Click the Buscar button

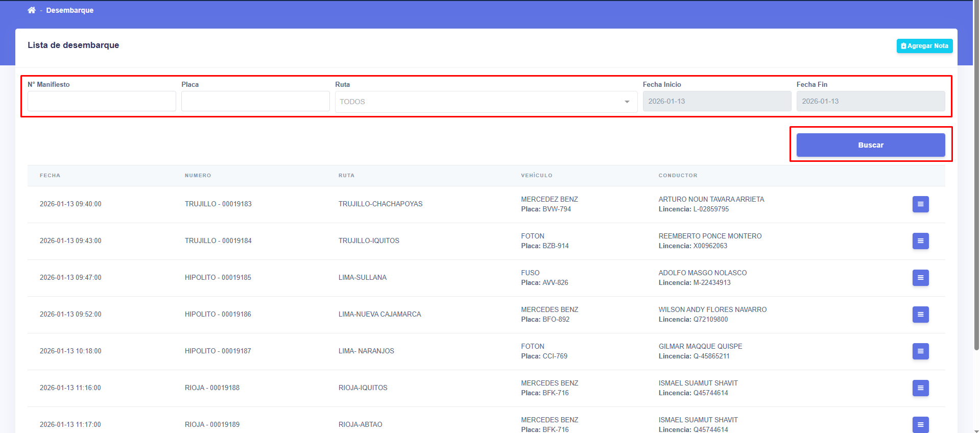(x=870, y=145)
